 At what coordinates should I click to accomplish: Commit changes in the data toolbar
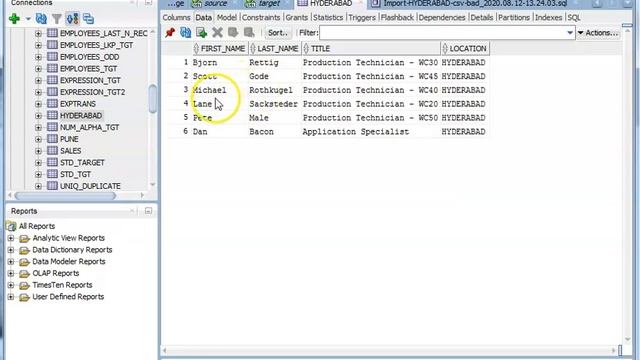pyautogui.click(x=233, y=33)
